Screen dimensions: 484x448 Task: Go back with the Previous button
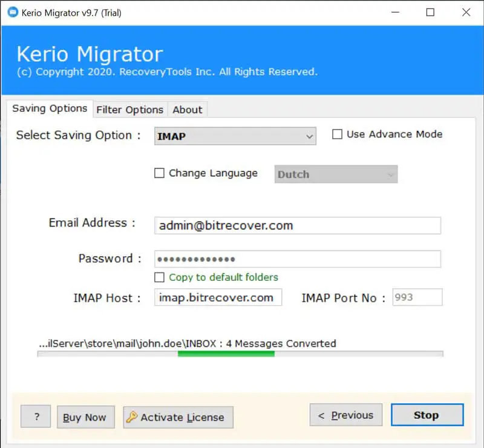click(346, 415)
